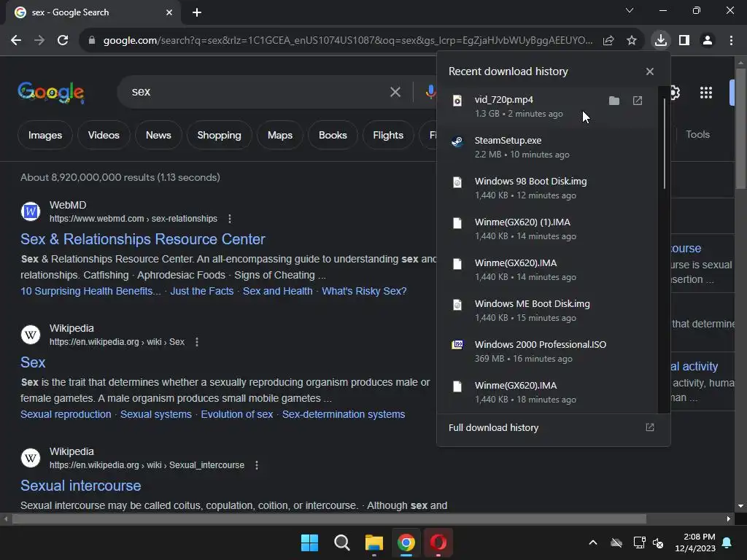Go forward to next page

click(x=39, y=40)
